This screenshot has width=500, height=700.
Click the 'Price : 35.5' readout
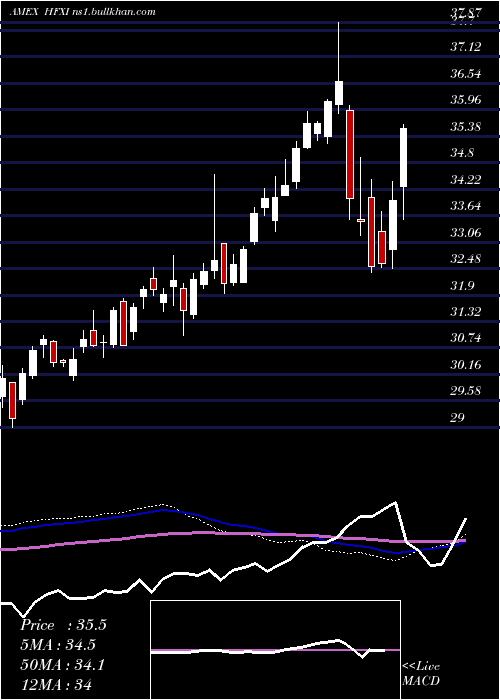point(63,625)
